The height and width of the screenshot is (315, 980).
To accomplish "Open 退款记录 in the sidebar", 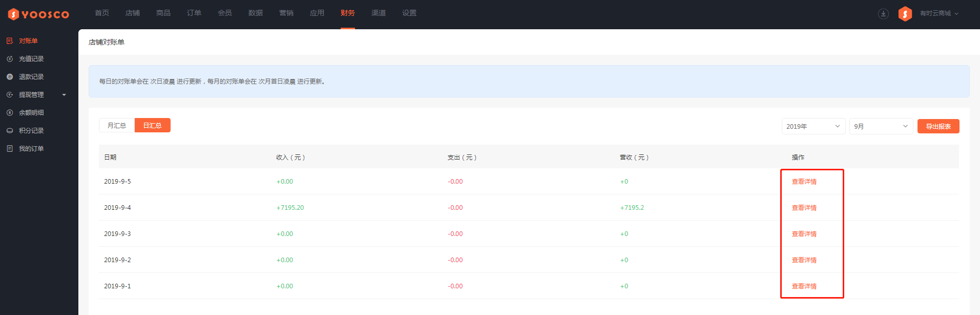I will click(31, 77).
